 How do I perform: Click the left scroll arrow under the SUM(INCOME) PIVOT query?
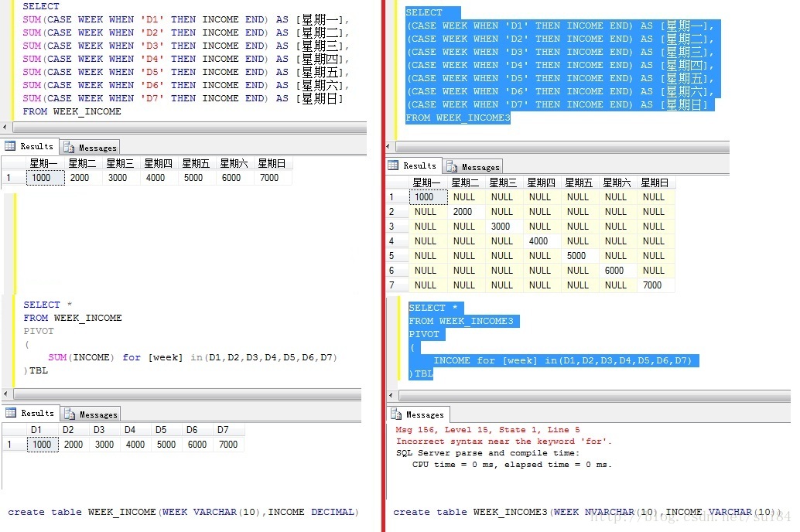coord(5,394)
